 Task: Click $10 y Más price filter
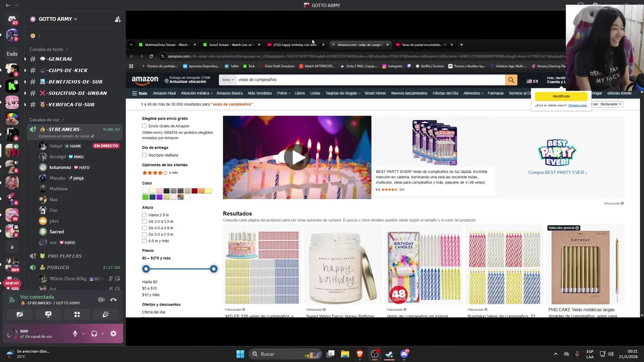(x=150, y=295)
